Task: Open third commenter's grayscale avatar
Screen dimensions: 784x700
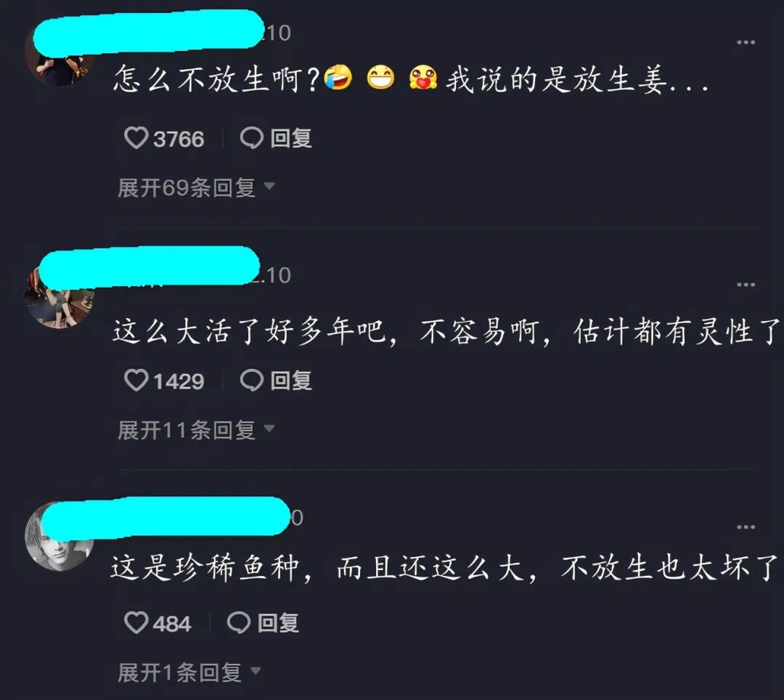Action: pos(59,537)
